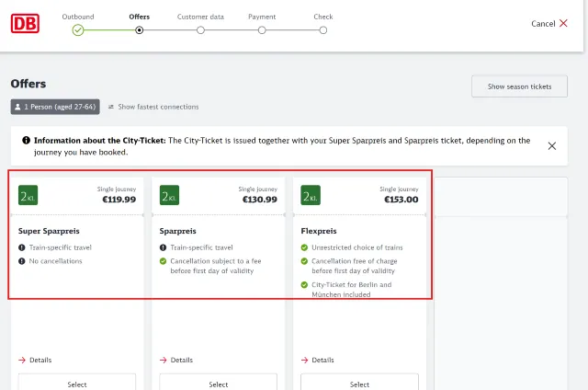Open Details for Sparpreis offer
The image size is (588, 390).
176,360
